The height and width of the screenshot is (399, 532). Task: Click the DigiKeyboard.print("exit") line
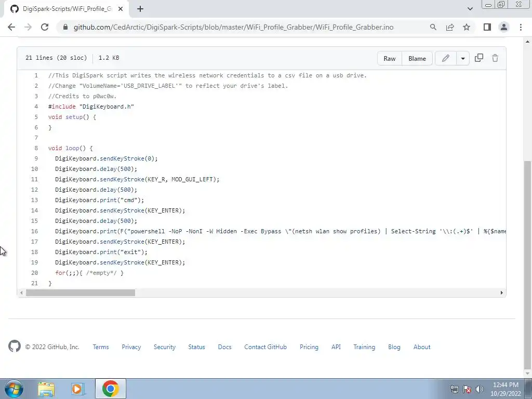tap(101, 252)
